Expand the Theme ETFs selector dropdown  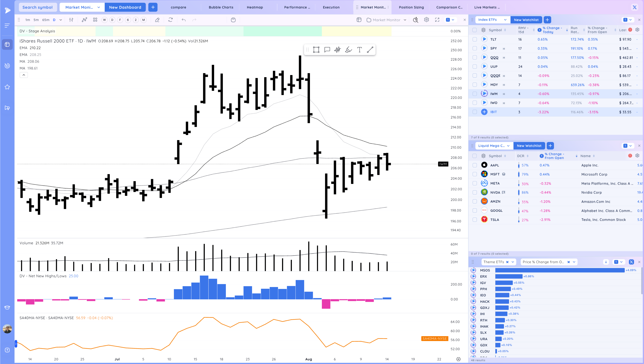513,262
